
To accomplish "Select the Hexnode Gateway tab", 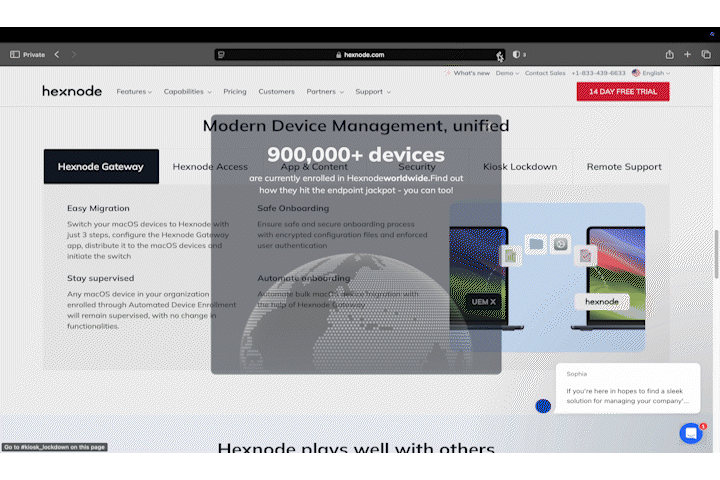I will (101, 166).
